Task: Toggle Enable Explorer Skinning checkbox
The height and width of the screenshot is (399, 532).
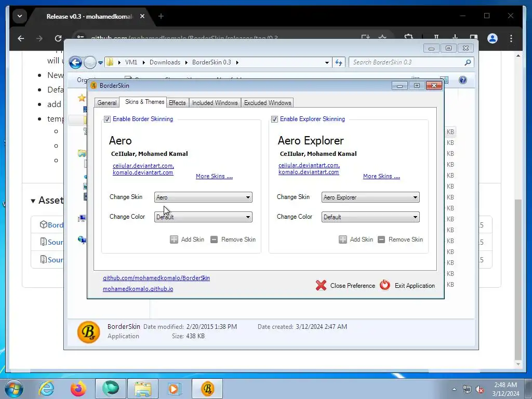Action: click(x=274, y=119)
